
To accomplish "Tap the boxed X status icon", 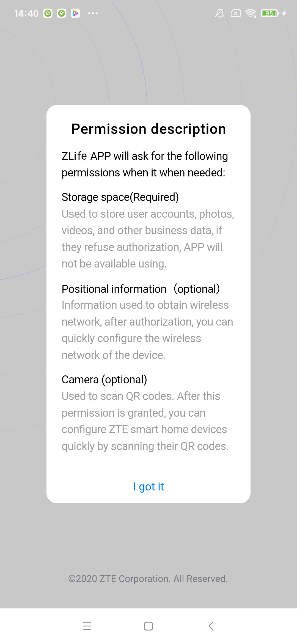I will [x=235, y=13].
